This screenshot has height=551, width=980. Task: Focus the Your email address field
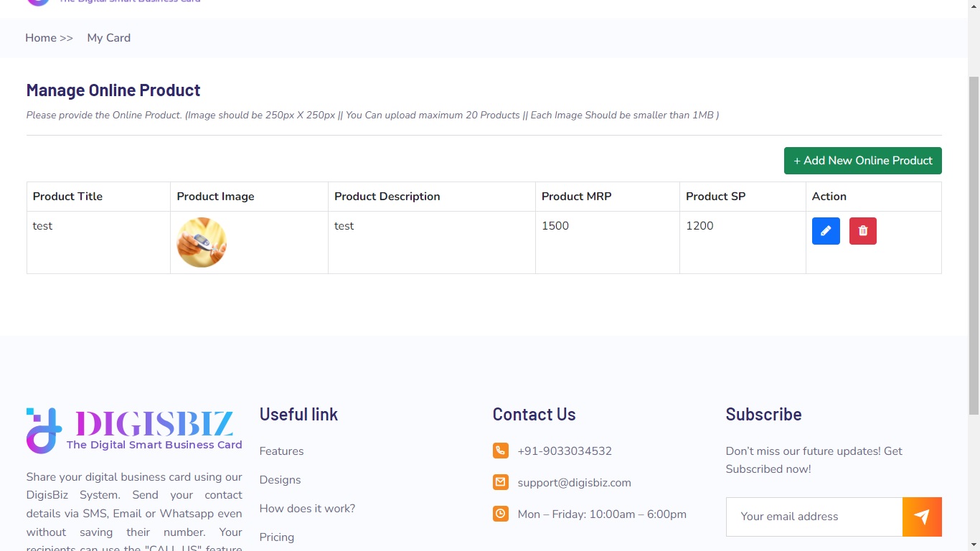[814, 517]
